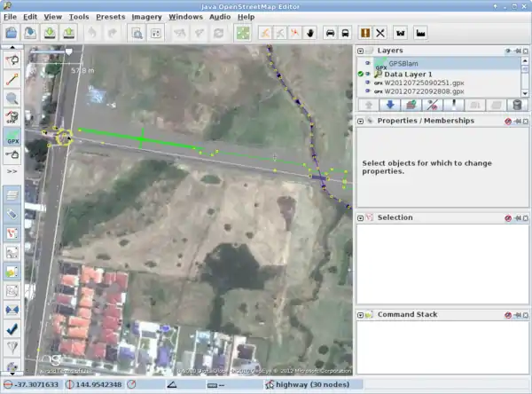Collapse the Layers panel
Screen dimensions: 532x394
point(362,51)
